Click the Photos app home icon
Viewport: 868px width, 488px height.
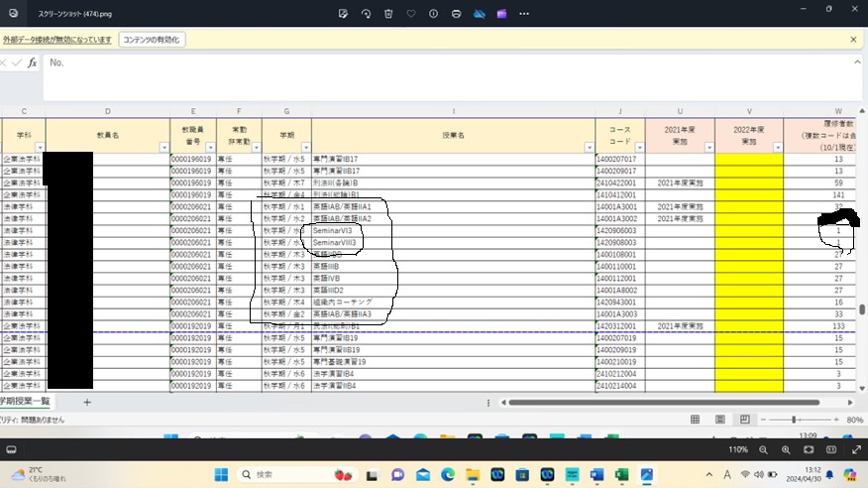[13, 13]
